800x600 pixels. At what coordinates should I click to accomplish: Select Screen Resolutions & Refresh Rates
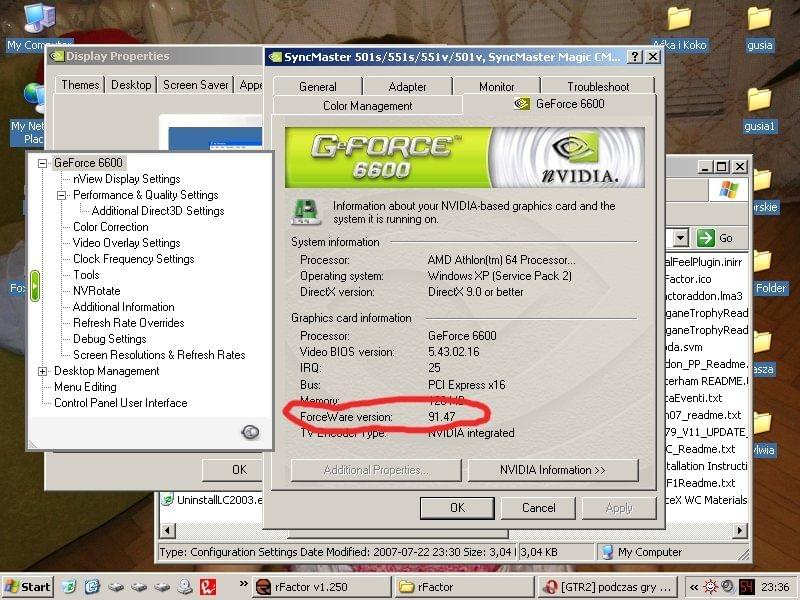(158, 355)
